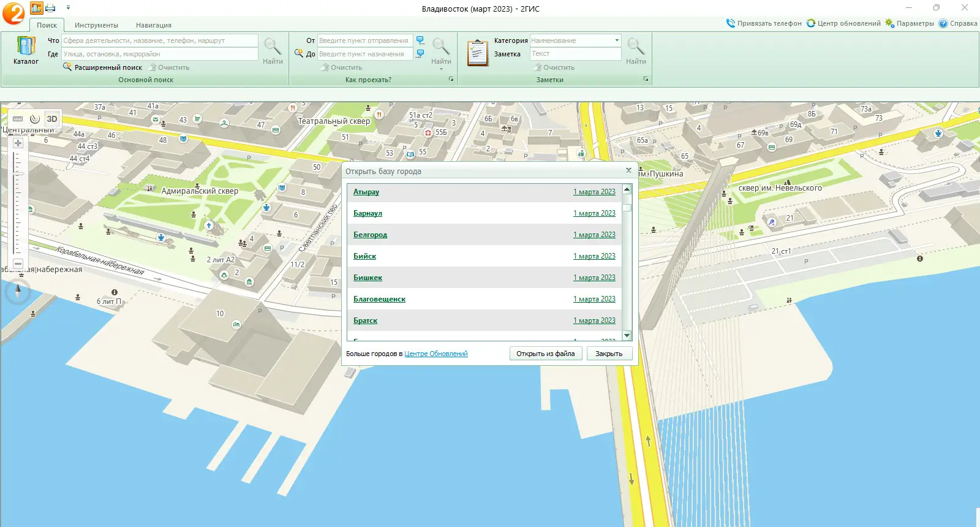
Task: Pick destination point on map icon
Action: (x=420, y=54)
